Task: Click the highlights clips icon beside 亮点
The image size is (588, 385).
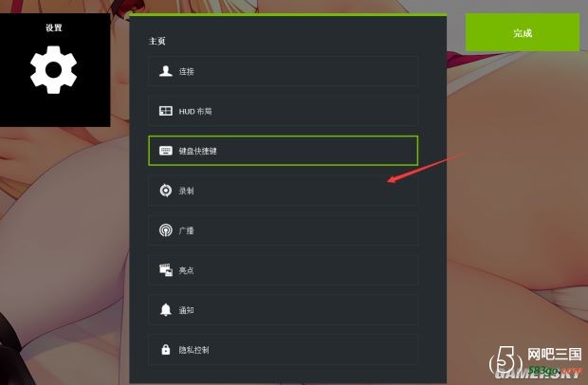Action: point(165,270)
